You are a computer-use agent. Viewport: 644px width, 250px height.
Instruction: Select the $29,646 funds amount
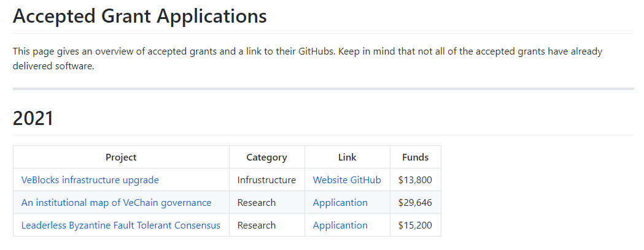[x=415, y=202]
